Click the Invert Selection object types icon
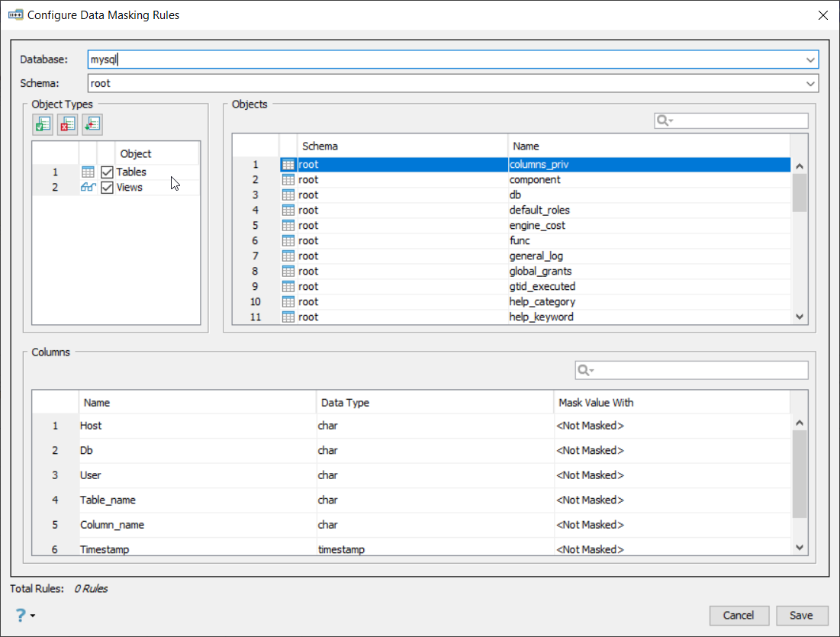Viewport: 840px width, 637px height. 92,124
